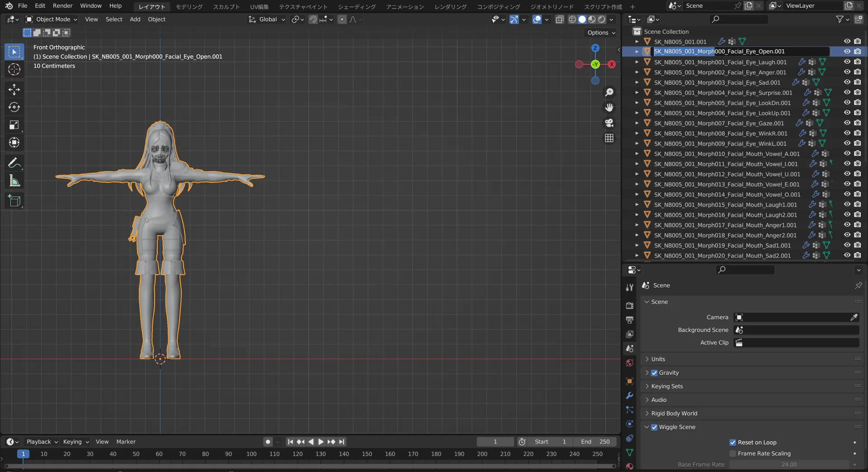Screen dimensions: 868x472
Task: Uncheck Reset on Loop
Action: click(x=733, y=443)
